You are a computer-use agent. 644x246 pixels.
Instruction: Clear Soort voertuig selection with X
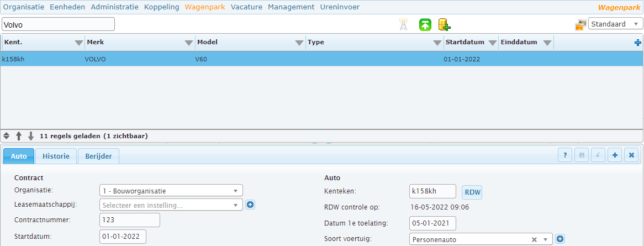click(x=534, y=239)
